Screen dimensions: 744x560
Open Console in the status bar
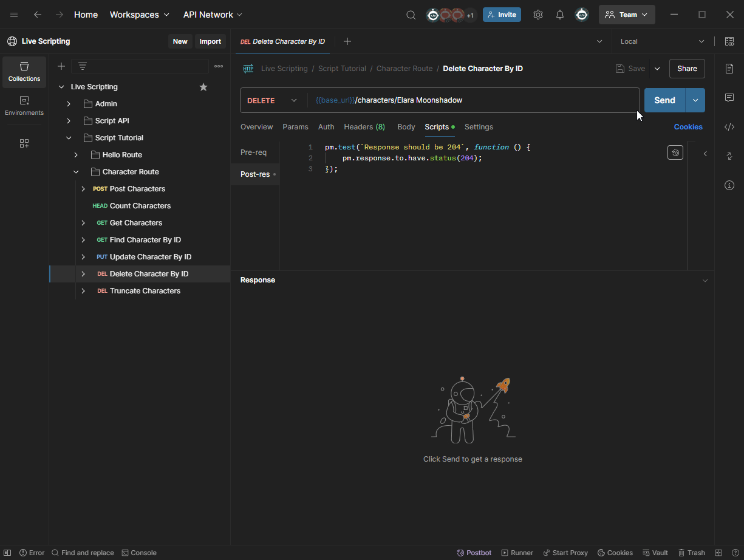pyautogui.click(x=139, y=553)
